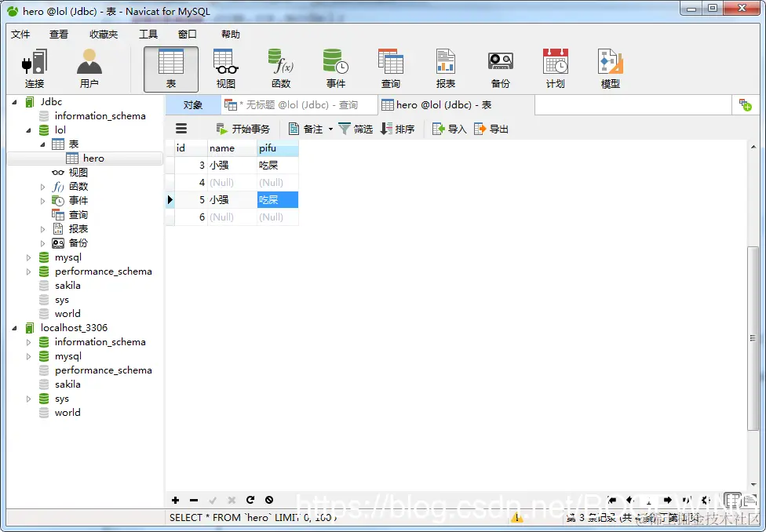Open the 查看 (View) menu

(x=59, y=35)
